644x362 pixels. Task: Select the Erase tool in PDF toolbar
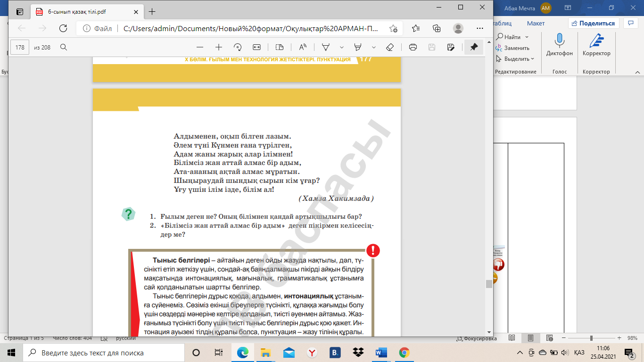pyautogui.click(x=390, y=47)
